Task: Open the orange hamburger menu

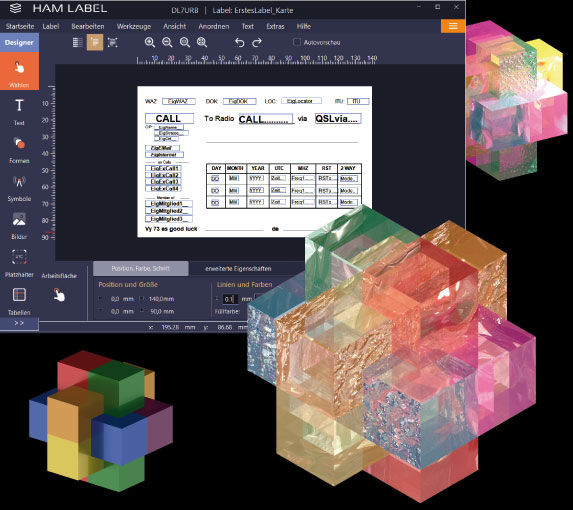Action: [453, 26]
